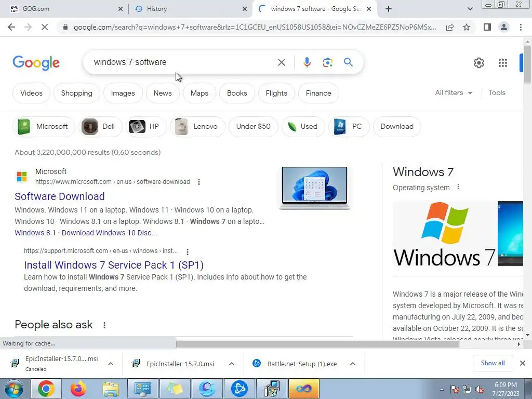Open a new browser tab

389,9
